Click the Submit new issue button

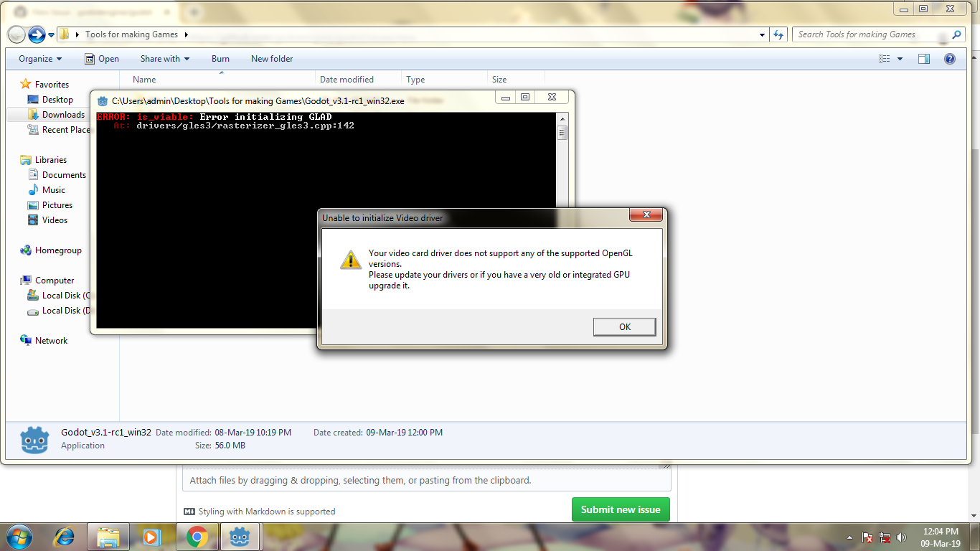tap(621, 509)
